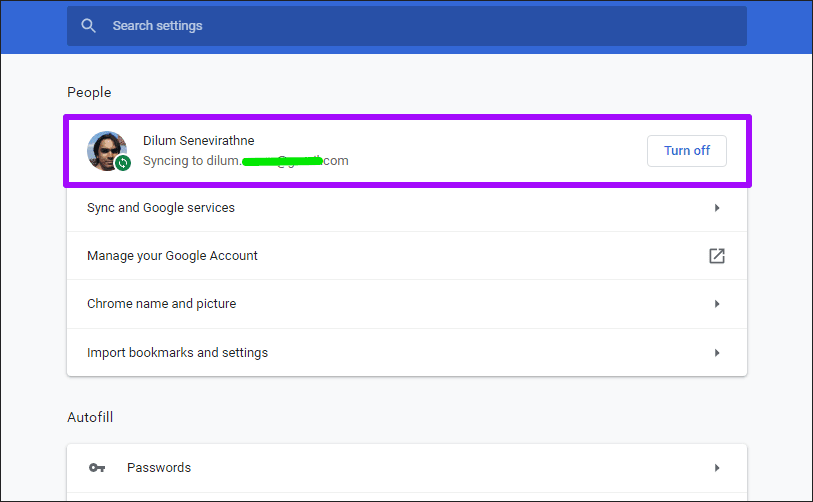Click the magnifier search icon
Viewport: 813px width, 502px height.
[x=89, y=25]
